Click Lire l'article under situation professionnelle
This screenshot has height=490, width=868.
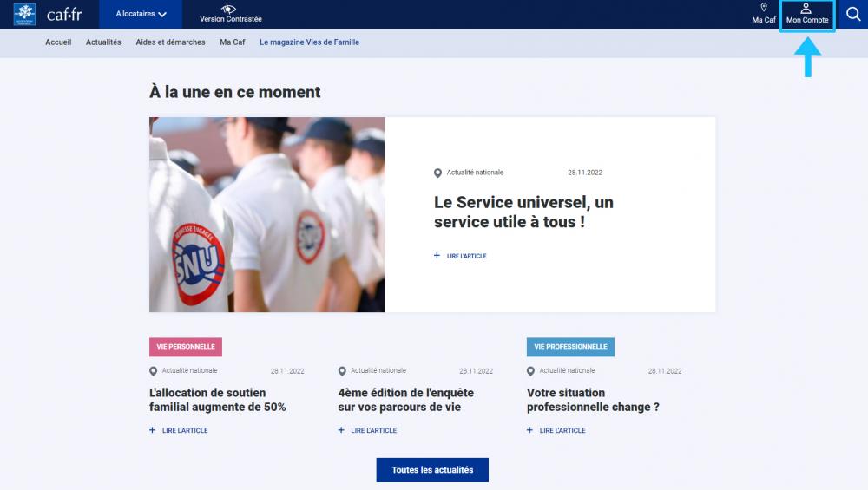(x=562, y=430)
